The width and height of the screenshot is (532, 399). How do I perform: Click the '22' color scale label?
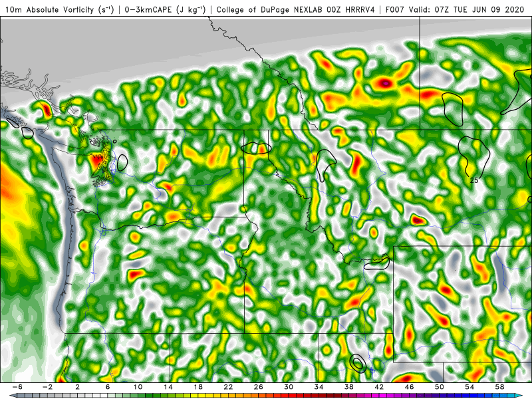[x=228, y=387]
